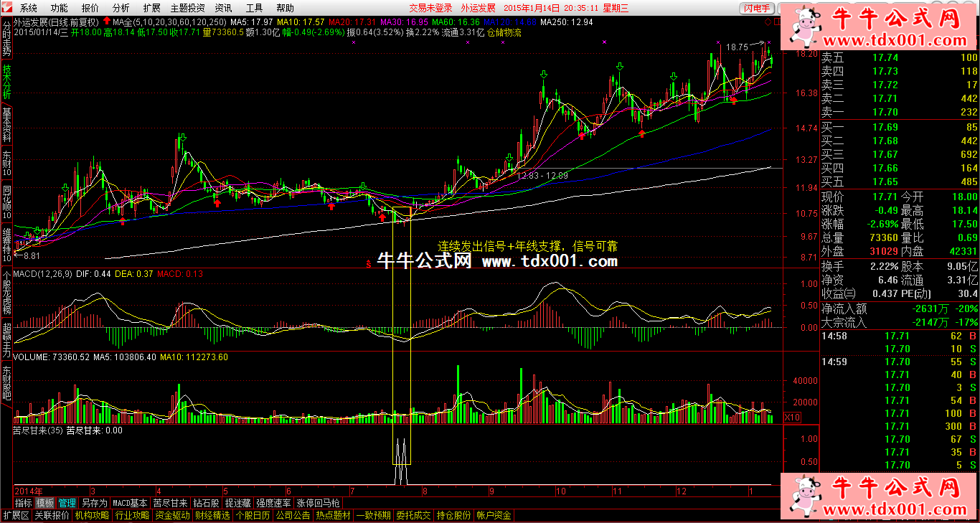Click the red up arrow beside stock name
Viewport: 980px width, 523px height.
107,22
